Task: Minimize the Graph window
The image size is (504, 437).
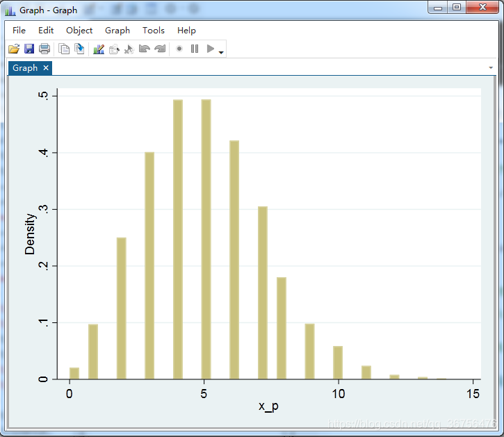Action: pyautogui.click(x=438, y=8)
